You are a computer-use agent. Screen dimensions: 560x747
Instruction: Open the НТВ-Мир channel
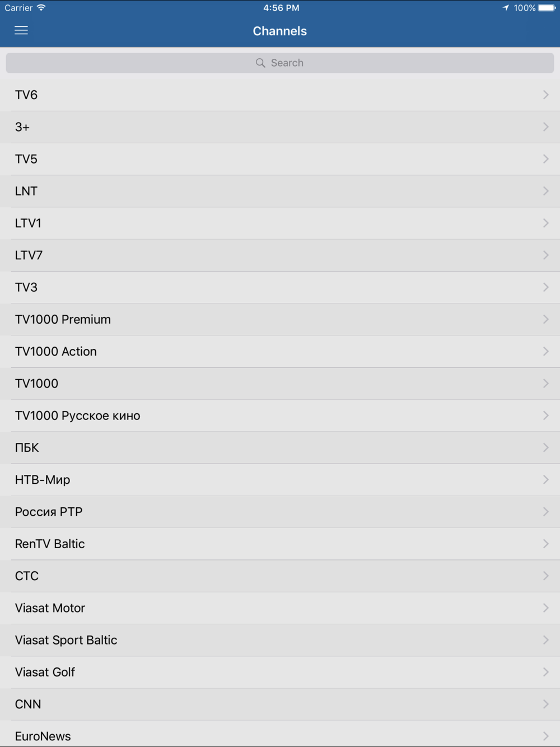click(280, 479)
